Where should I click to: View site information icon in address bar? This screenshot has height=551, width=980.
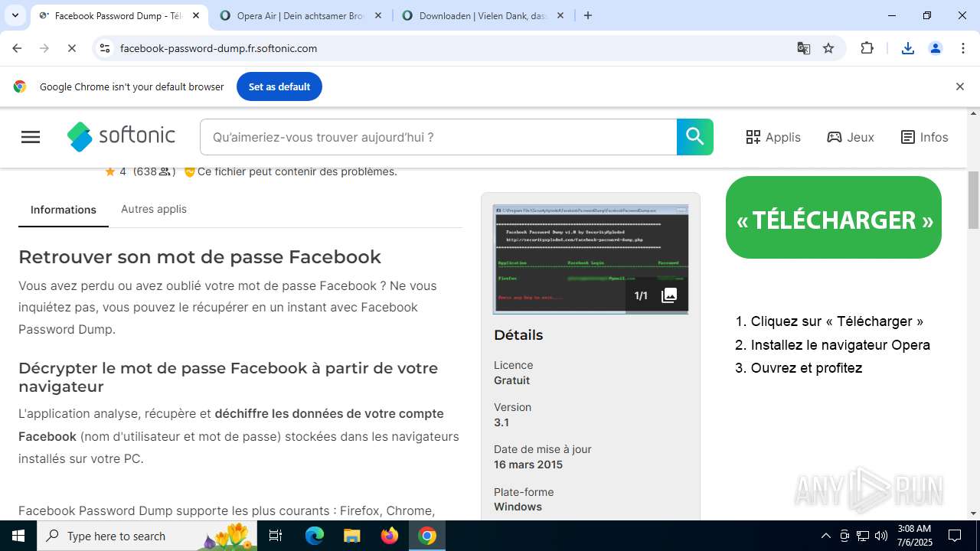(x=105, y=48)
